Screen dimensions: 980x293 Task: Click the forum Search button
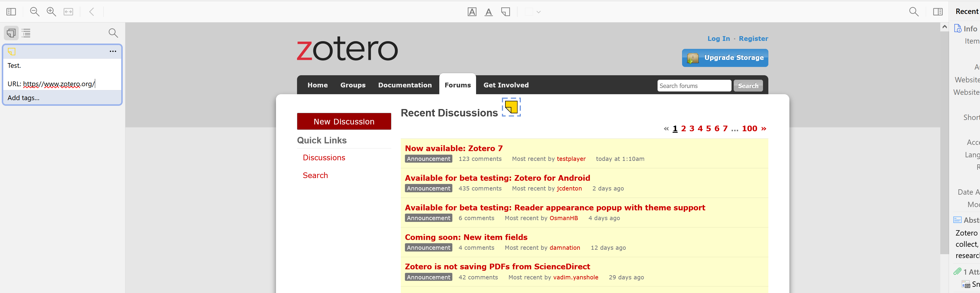(748, 86)
